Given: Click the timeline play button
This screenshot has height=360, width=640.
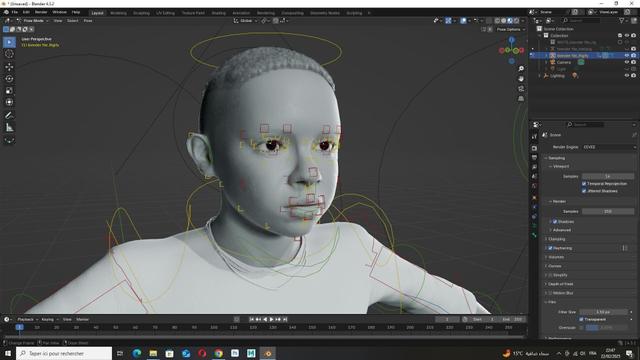Looking at the screenshot, I should (x=271, y=319).
